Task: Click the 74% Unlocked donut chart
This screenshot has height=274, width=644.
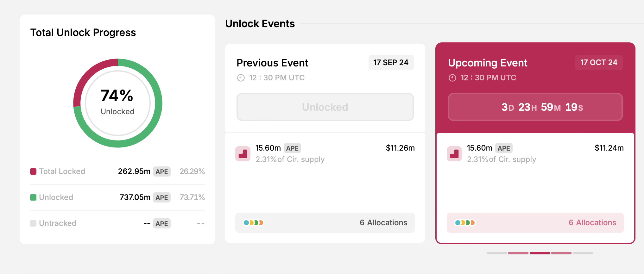Action: coord(118,103)
